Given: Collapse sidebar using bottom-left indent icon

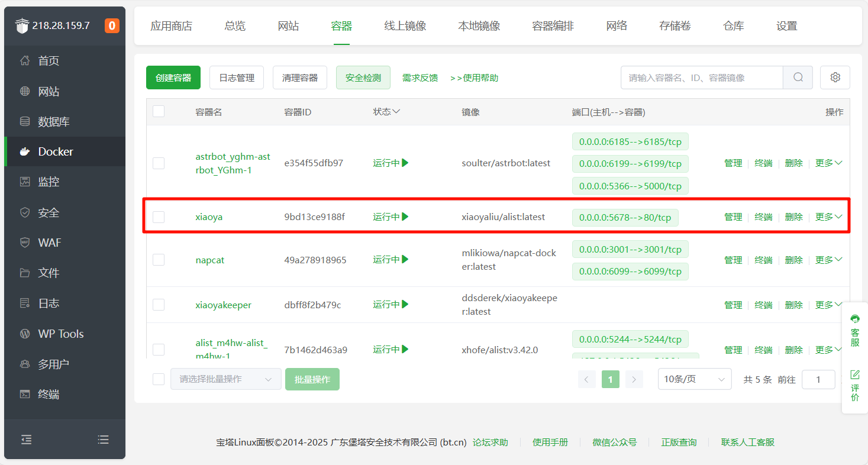Looking at the screenshot, I should [27, 440].
